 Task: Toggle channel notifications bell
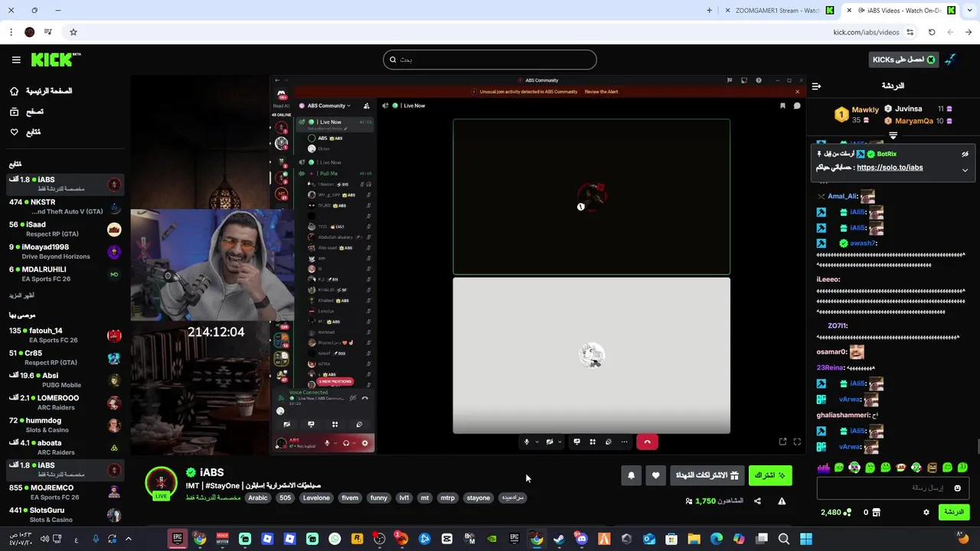[631, 475]
